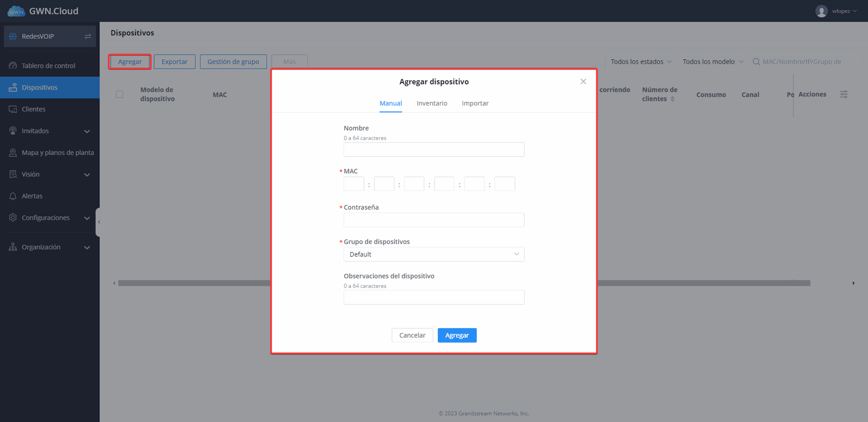868x422 pixels.
Task: Open Mapa y planos de planta
Action: [50, 152]
